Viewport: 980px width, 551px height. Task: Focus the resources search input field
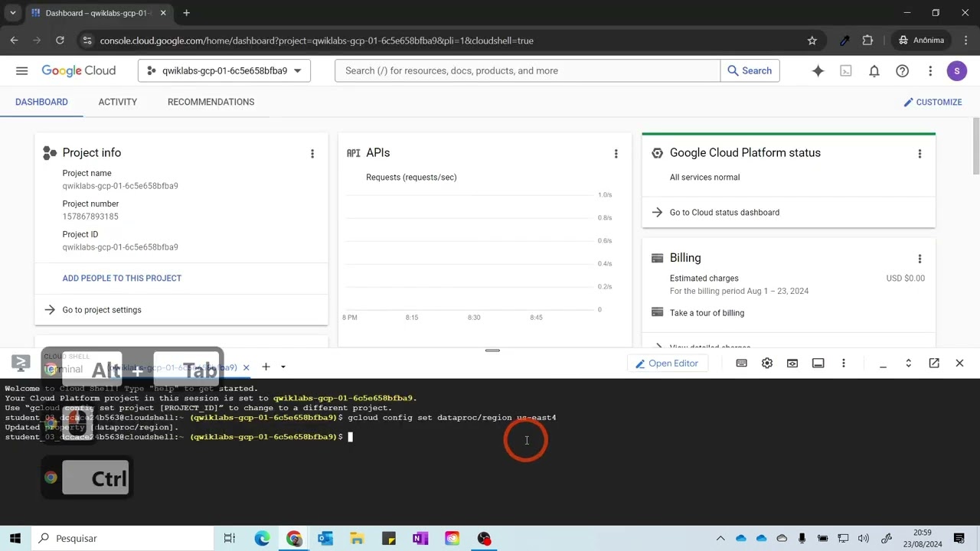528,70
